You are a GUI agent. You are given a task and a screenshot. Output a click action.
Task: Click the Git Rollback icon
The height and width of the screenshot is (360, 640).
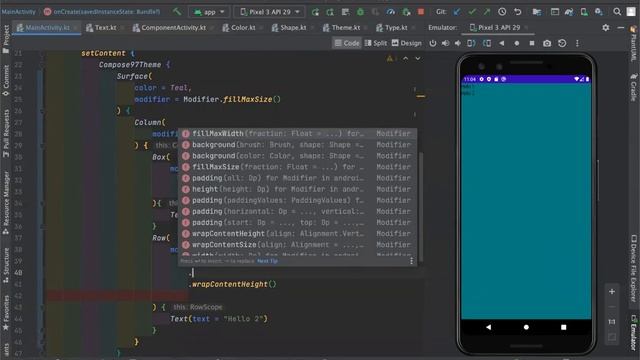pyautogui.click(x=518, y=12)
